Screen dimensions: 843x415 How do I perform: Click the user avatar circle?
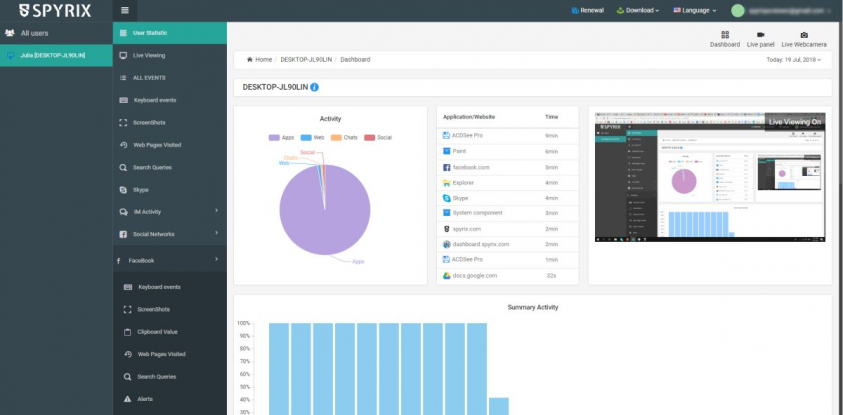click(x=738, y=10)
